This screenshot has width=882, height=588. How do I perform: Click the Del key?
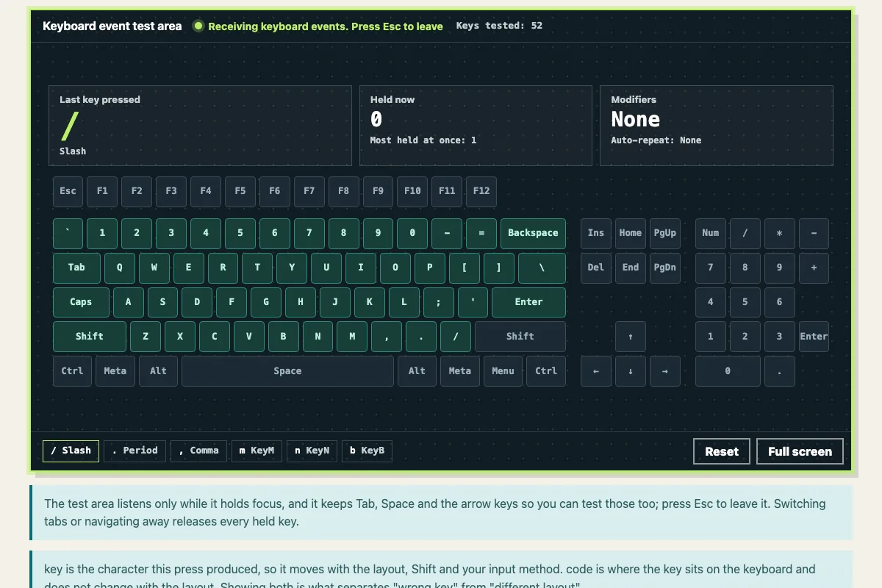596,268
